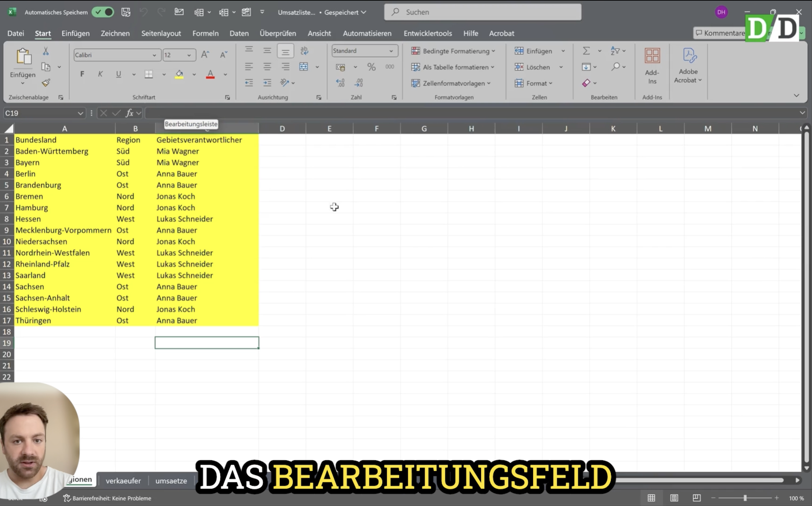The height and width of the screenshot is (506, 812).
Task: Switch to the verkaeufer sheet tab
Action: click(123, 481)
